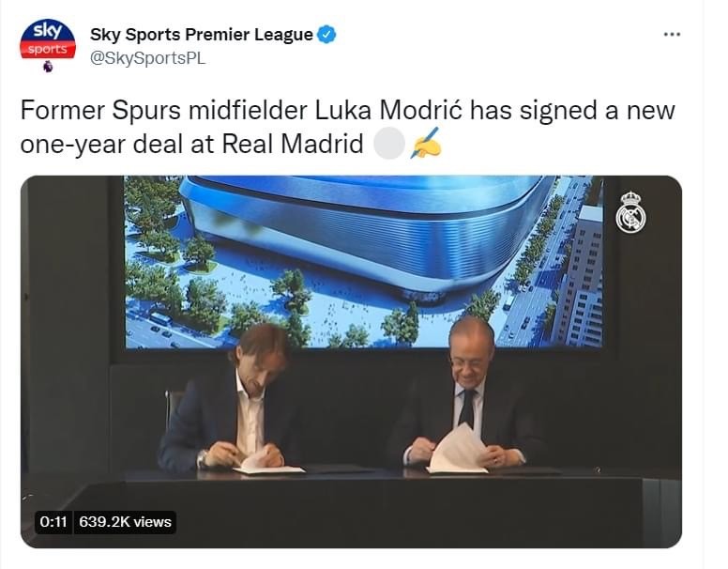Click the Premier League lion badge under avatar

point(48,67)
